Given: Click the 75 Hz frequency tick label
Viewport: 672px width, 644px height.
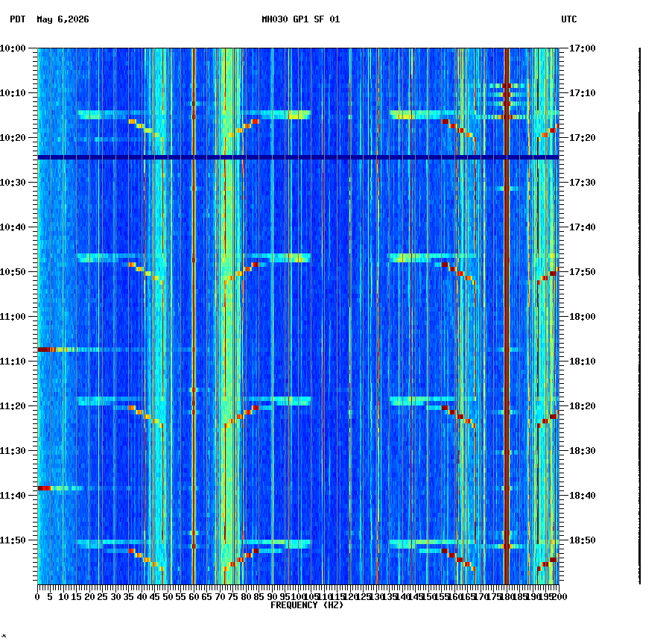Looking at the screenshot, I should (x=233, y=597).
